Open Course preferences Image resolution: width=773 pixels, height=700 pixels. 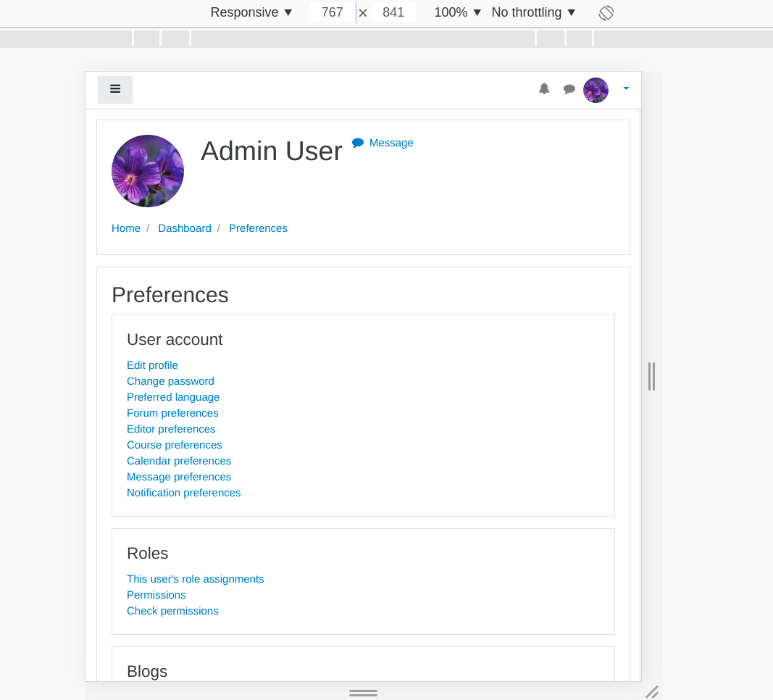point(175,445)
